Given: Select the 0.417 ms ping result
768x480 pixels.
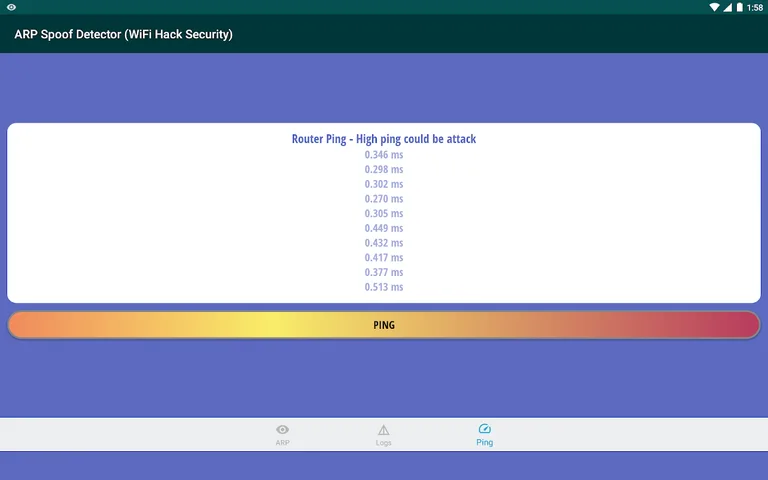Looking at the screenshot, I should click(384, 258).
